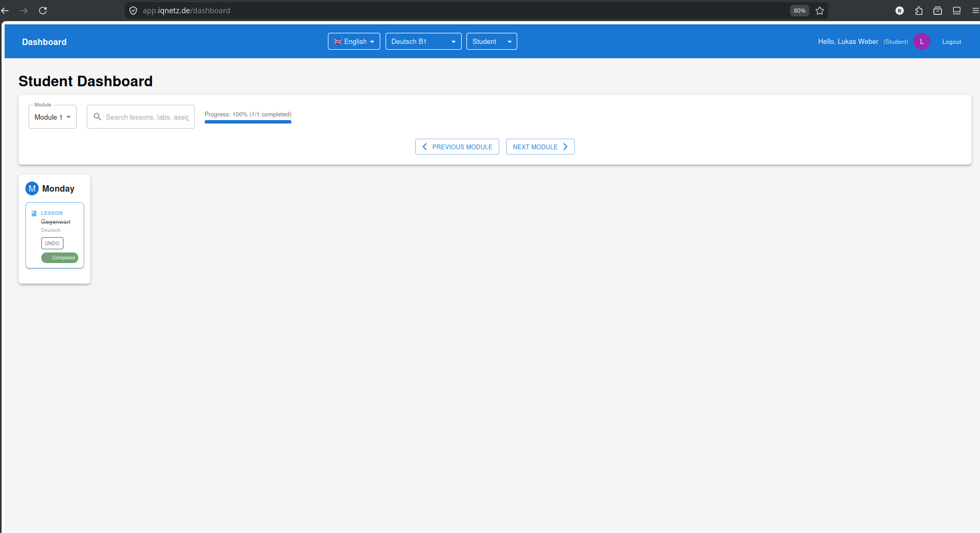Click the search magnifier icon
The width and height of the screenshot is (980, 533).
pos(97,117)
